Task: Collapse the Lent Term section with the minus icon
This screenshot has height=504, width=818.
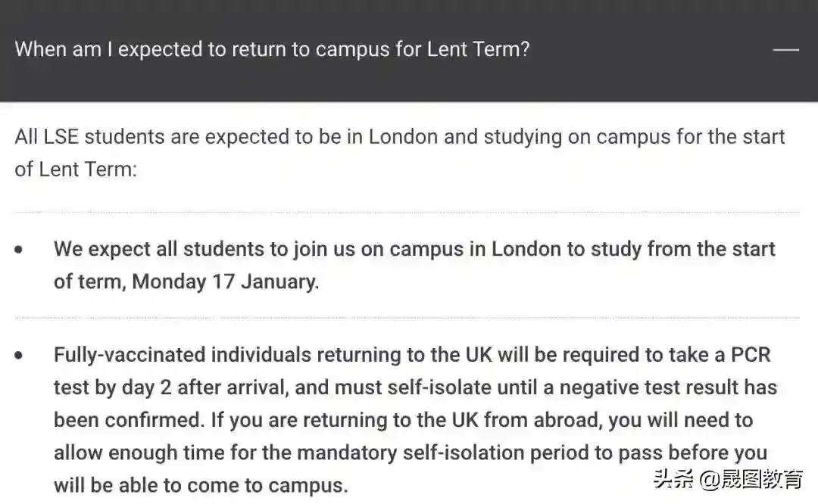Action: [x=785, y=50]
